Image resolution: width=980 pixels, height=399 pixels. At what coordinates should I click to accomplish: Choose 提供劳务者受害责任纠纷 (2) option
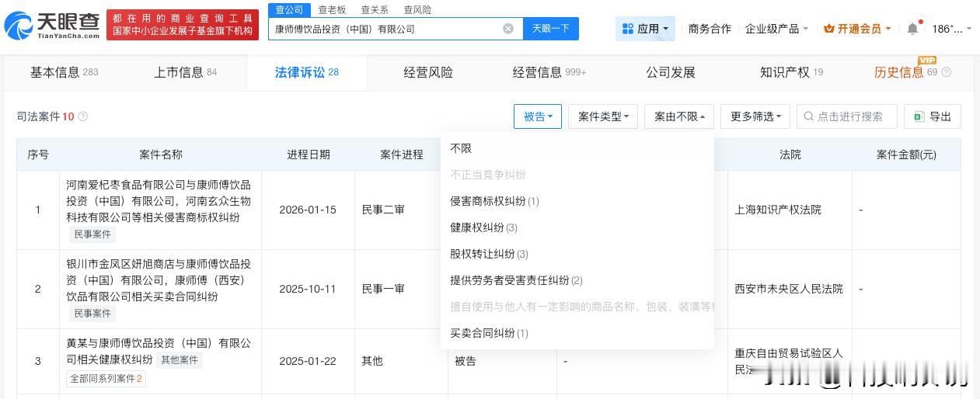(x=577, y=280)
